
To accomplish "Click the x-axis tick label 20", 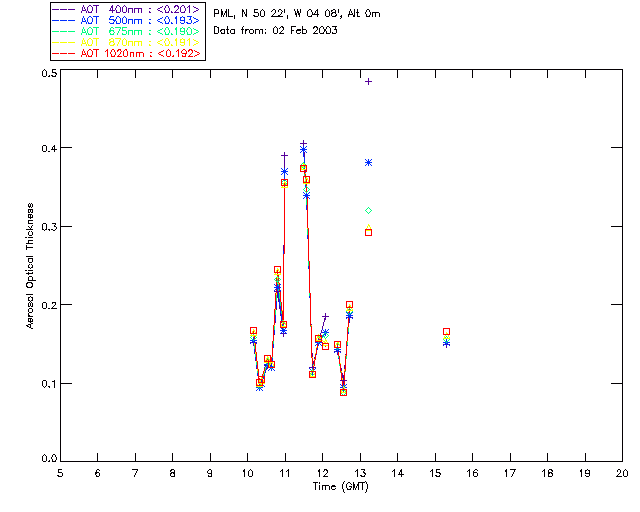I will pyautogui.click(x=622, y=473).
